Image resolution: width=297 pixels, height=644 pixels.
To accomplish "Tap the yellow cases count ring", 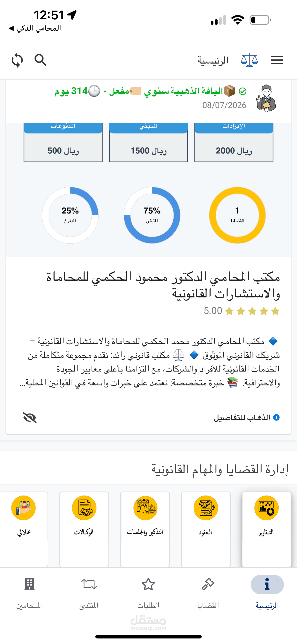I will [237, 215].
